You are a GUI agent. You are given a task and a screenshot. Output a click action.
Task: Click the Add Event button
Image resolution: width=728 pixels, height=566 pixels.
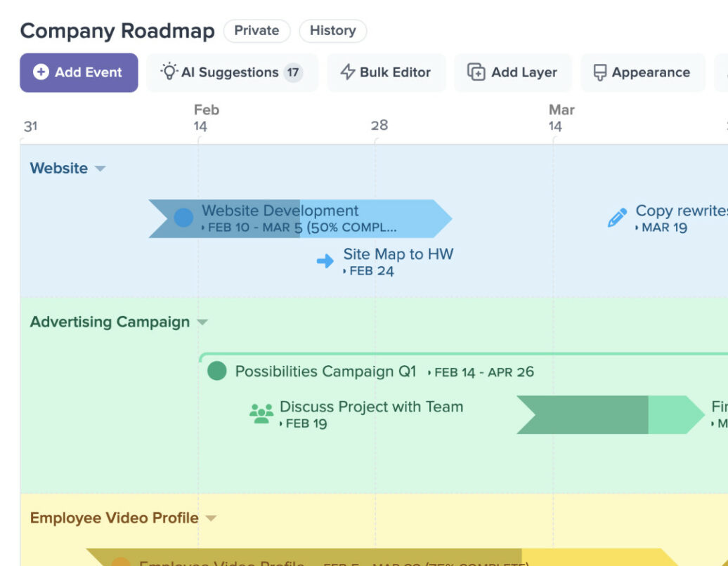(x=78, y=72)
